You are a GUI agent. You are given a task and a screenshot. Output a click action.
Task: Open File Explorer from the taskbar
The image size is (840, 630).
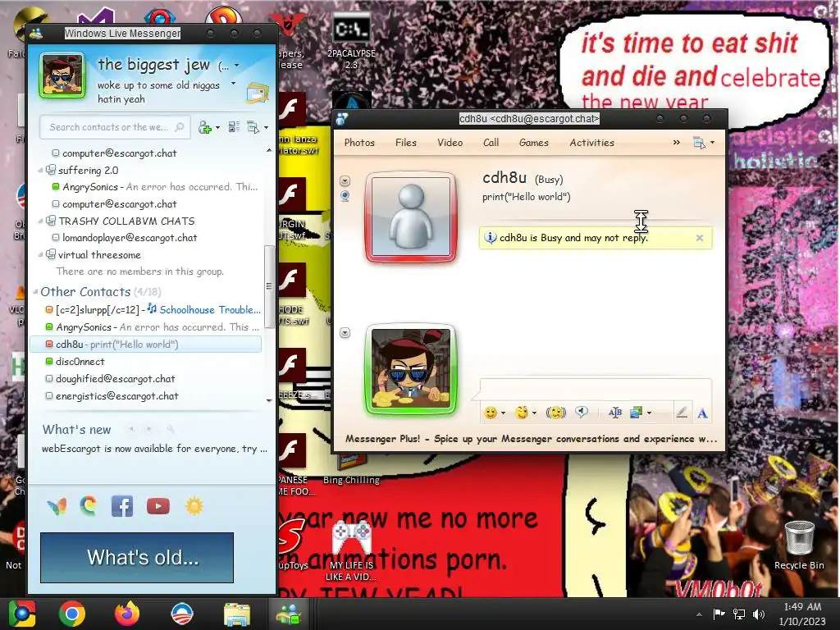(x=237, y=614)
